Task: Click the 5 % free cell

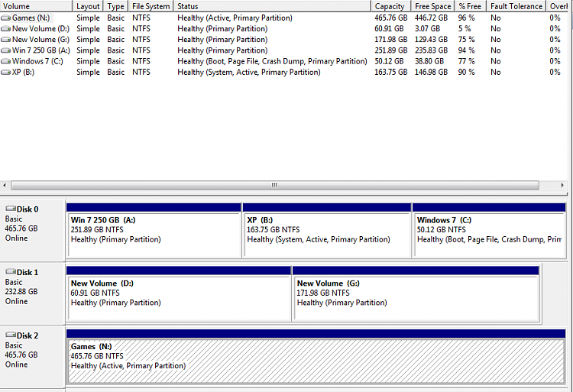Action: 465,29
